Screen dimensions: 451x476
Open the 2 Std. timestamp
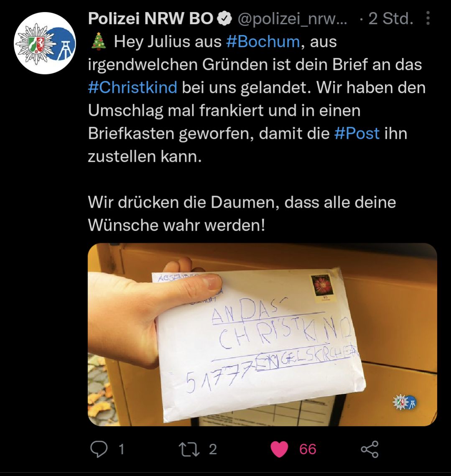390,19
